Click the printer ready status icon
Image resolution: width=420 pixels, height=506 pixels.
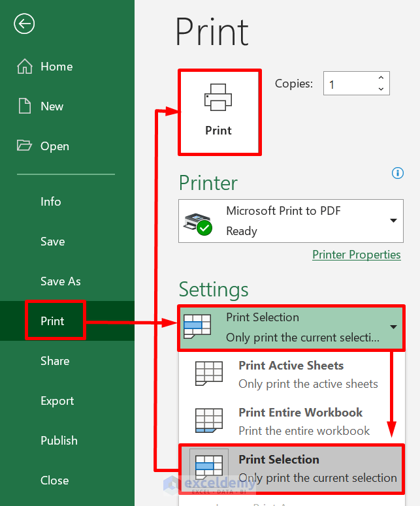(198, 224)
